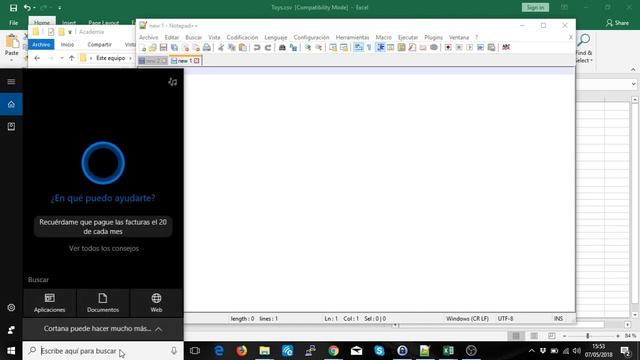The height and width of the screenshot is (360, 640).
Task: Open Customize Quick Access Toolbar dropdown in Excel
Action: coord(60,7)
